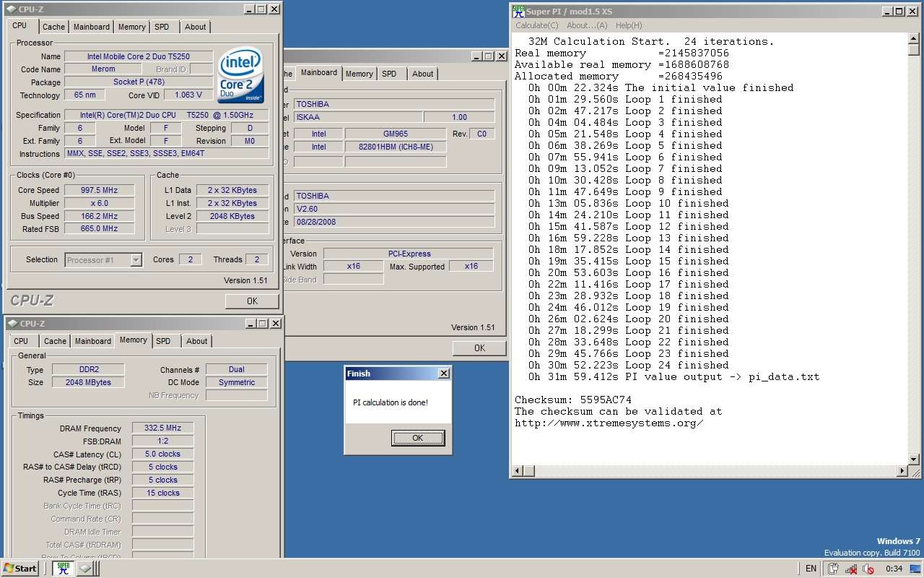This screenshot has width=924, height=578.
Task: Open the About...(A) menu in Super PI
Action: 587,25
